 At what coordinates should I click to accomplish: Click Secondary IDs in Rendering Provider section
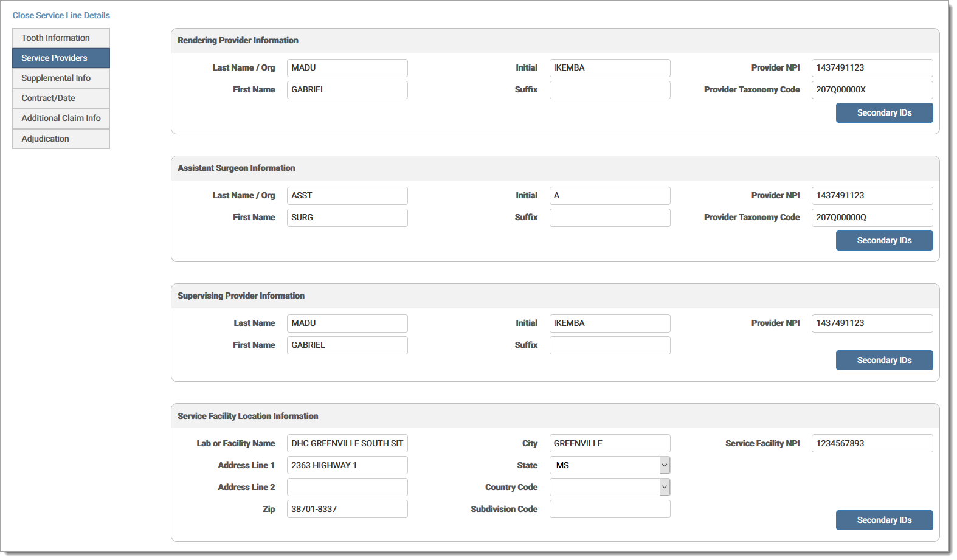click(884, 112)
